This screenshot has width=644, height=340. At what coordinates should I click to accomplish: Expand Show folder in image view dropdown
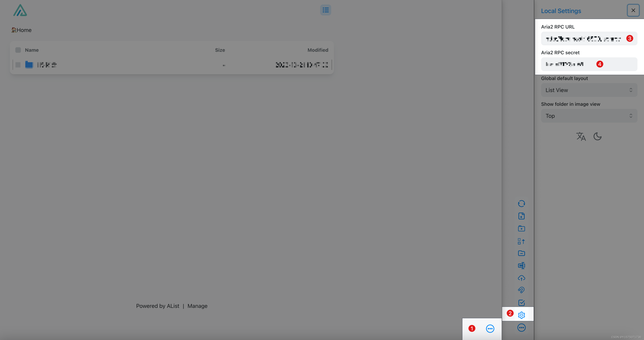point(589,116)
